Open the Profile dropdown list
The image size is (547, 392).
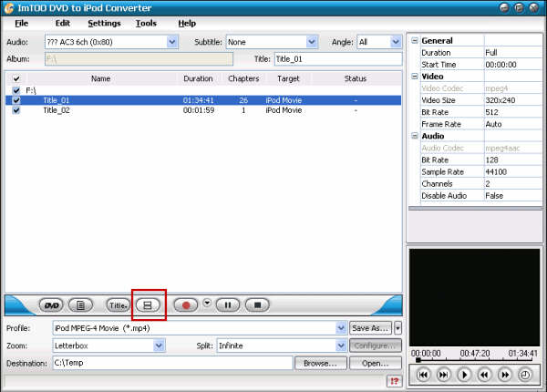(x=341, y=328)
